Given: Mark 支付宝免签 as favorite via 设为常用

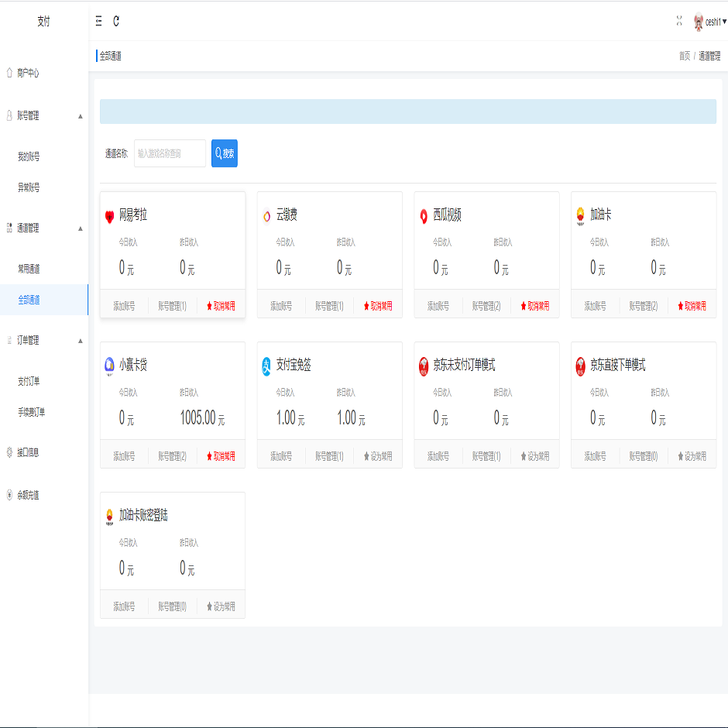Looking at the screenshot, I should [x=378, y=456].
